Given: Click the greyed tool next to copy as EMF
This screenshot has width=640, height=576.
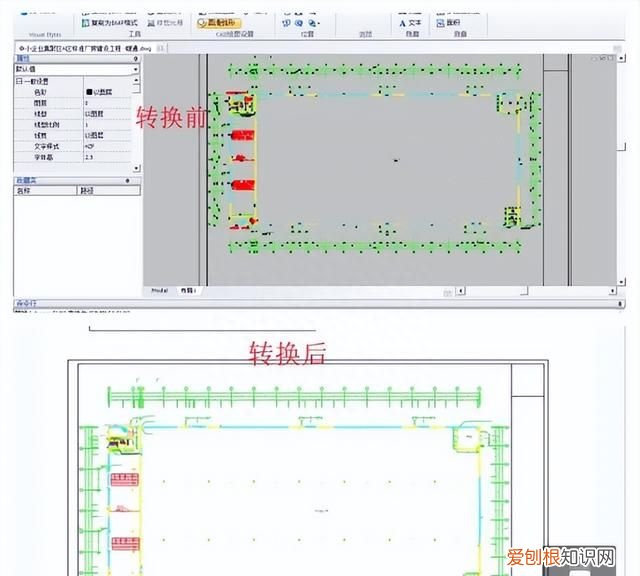Looking at the screenshot, I should click(x=164, y=23).
